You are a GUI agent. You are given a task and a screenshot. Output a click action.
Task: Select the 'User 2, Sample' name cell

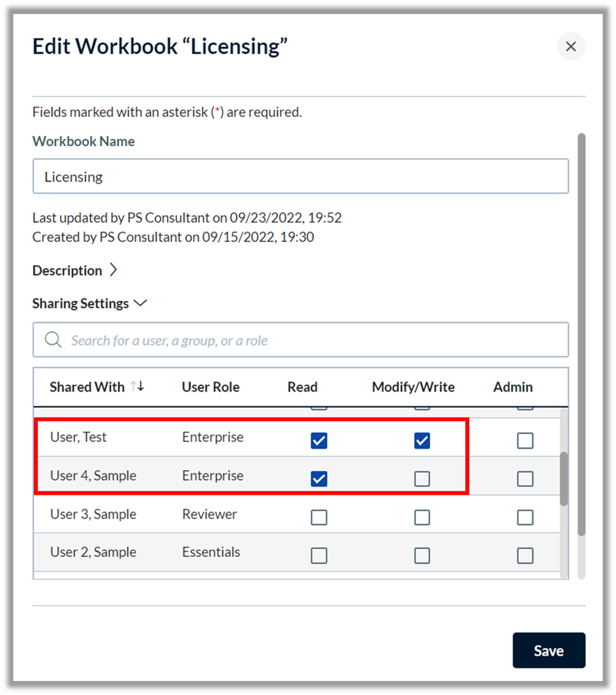point(93,552)
